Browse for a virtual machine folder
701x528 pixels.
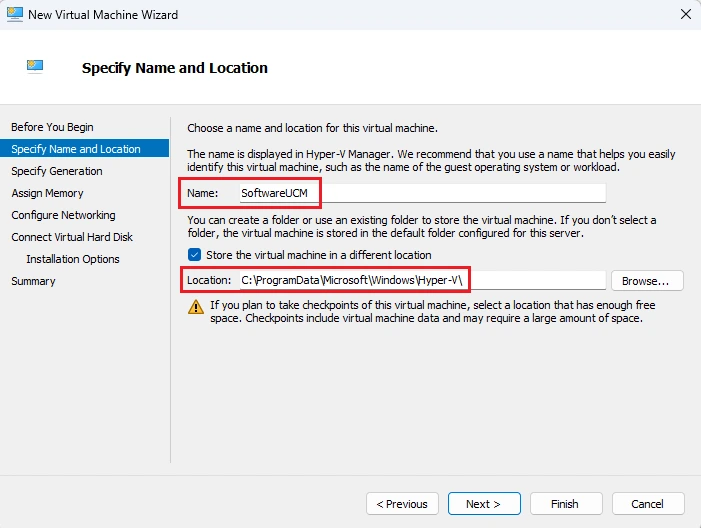tap(647, 281)
